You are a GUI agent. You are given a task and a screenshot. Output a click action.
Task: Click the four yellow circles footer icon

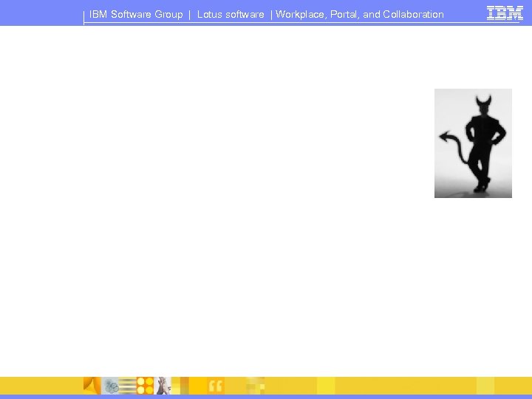click(x=145, y=386)
